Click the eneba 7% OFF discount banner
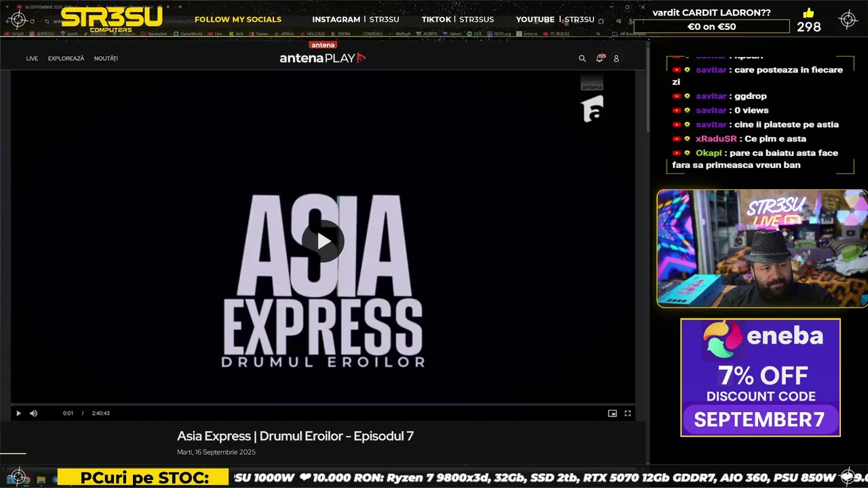The image size is (868, 488). [760, 378]
